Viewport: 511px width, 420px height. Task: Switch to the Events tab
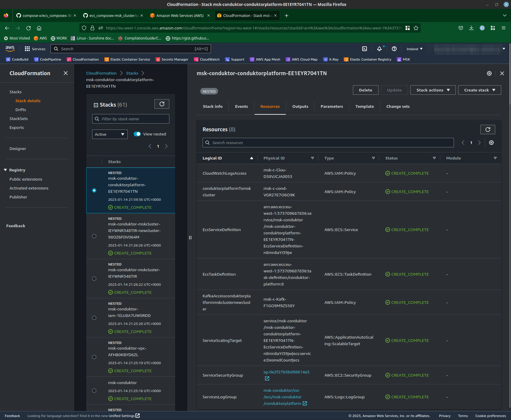242,106
